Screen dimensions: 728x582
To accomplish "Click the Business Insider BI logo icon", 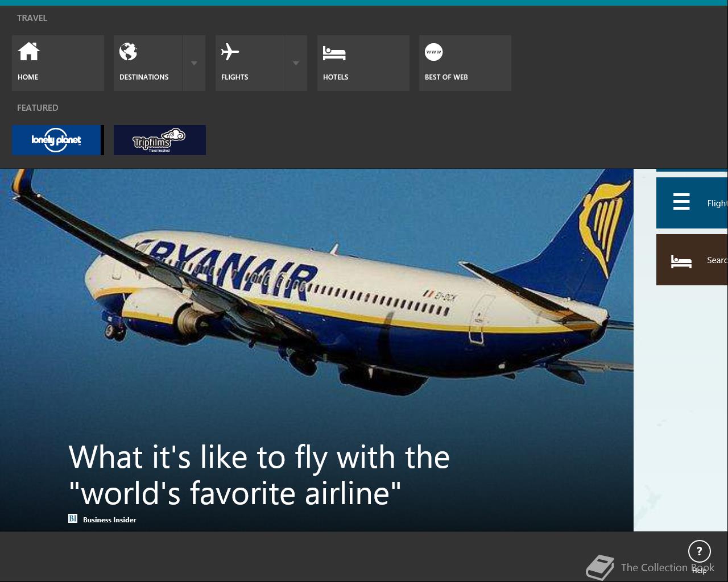I will [73, 518].
